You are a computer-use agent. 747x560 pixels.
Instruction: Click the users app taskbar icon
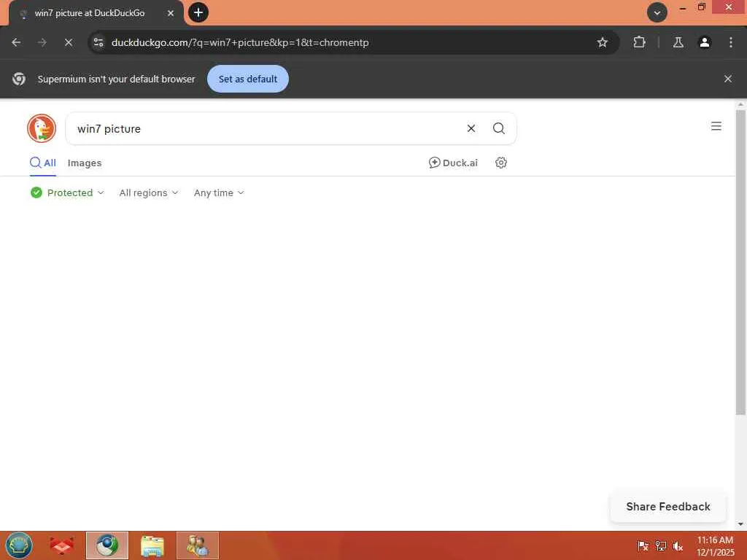click(198, 545)
